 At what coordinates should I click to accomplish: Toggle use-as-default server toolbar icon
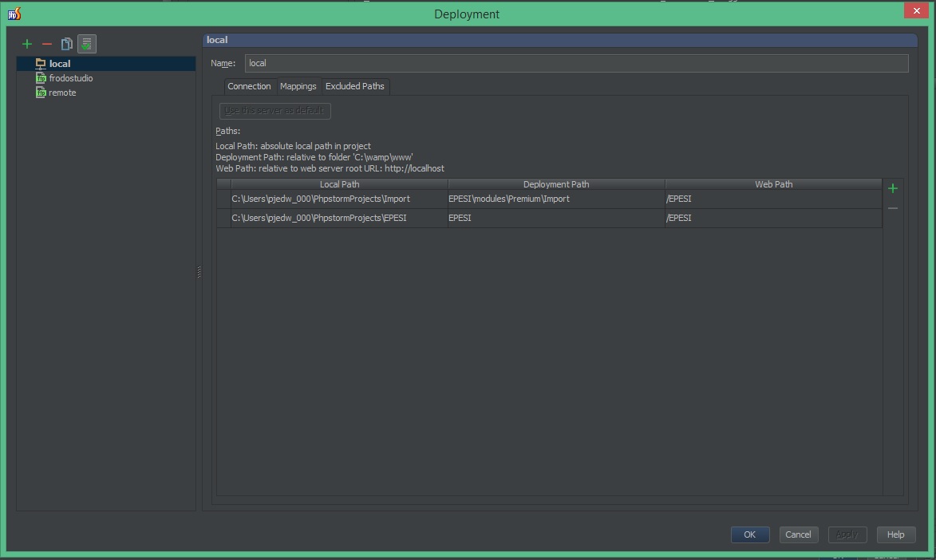click(86, 44)
